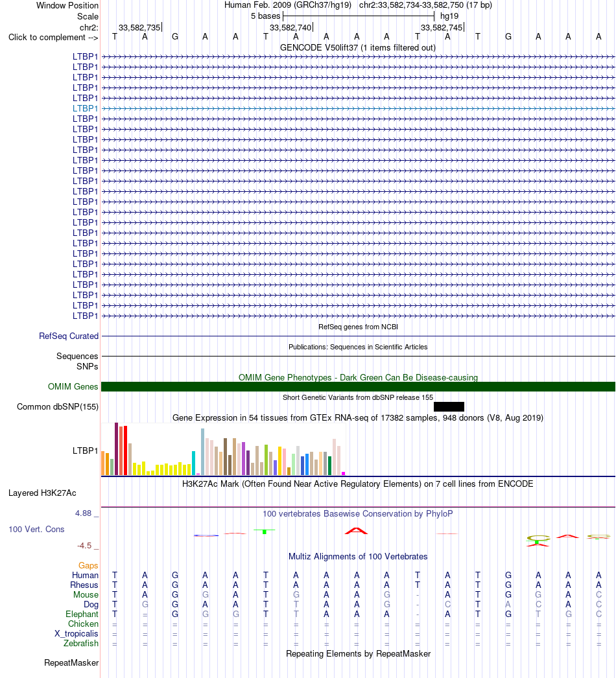The width and height of the screenshot is (616, 678).
Task: Click the orange Gaps label
Action: [x=88, y=566]
